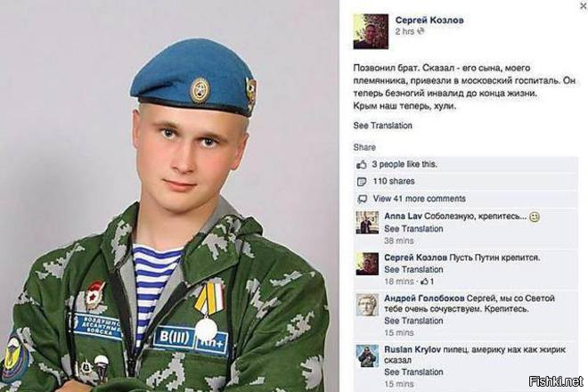Image resolution: width=588 pixels, height=392 pixels.
Task: Open Ruslan Krylov's avatar thumbnail
Action: point(367,355)
